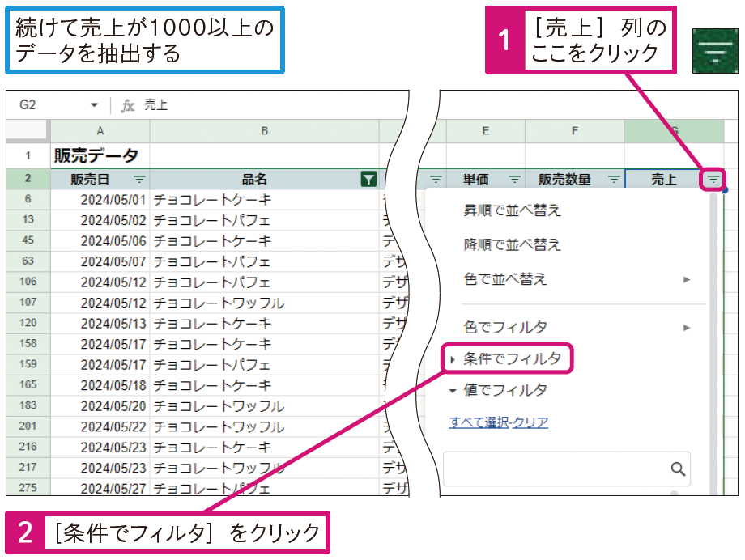The height and width of the screenshot is (560, 745).
Task: Select row header 165
Action: pos(28,384)
